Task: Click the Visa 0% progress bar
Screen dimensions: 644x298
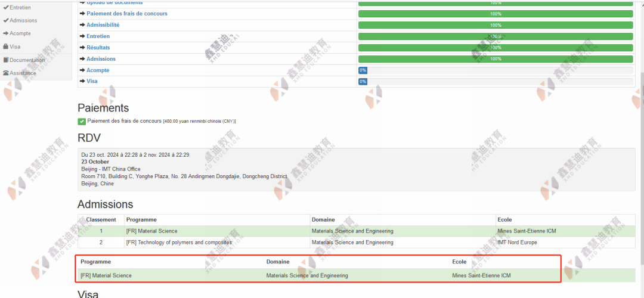Action: 496,81
